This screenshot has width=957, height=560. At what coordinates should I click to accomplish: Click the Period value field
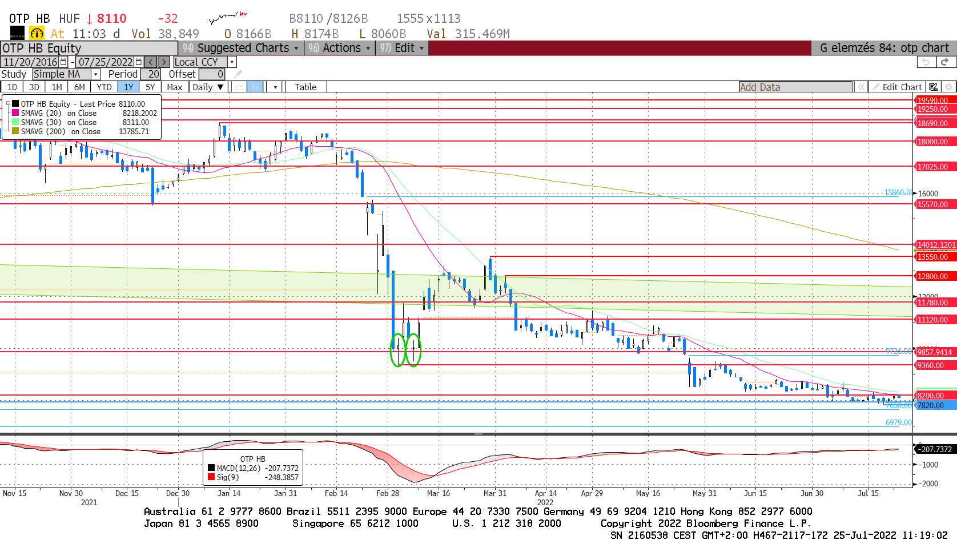[x=151, y=74]
